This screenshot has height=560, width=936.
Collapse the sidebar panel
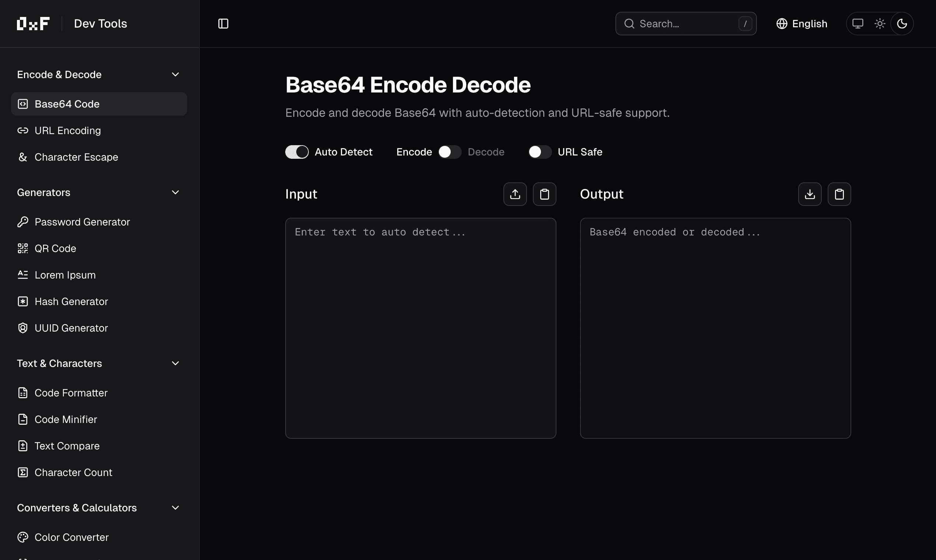[223, 24]
